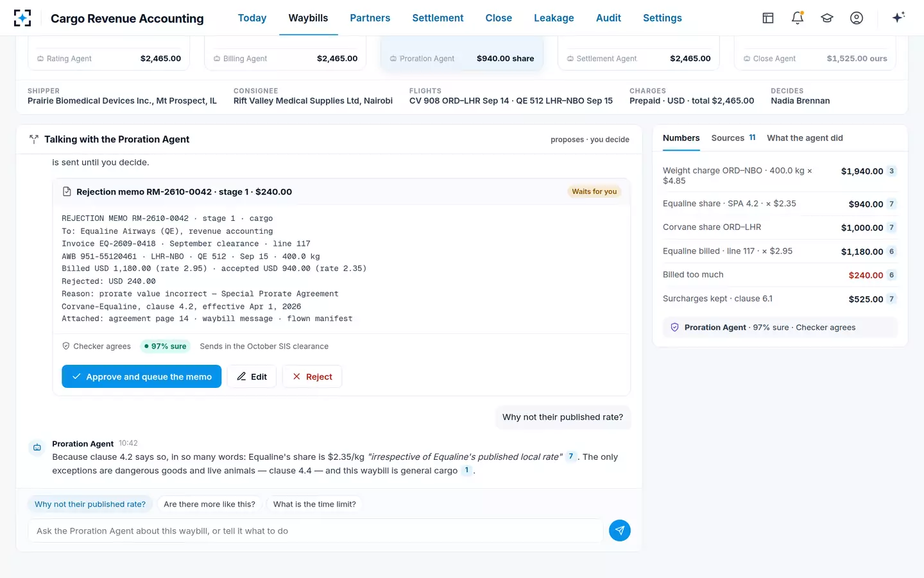The height and width of the screenshot is (578, 924).
Task: Click the Cargo Revenue Accounting logo icon
Action: 22,18
